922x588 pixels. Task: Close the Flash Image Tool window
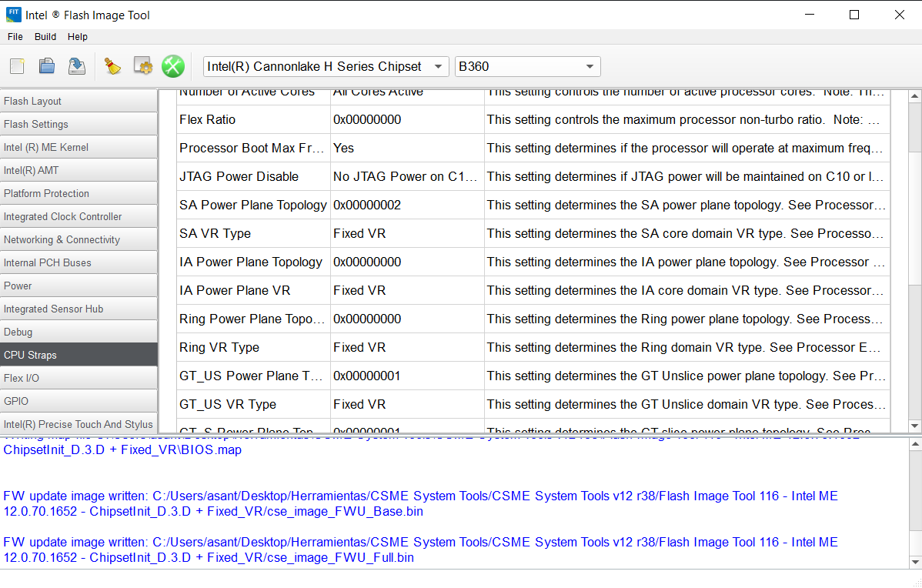coord(900,15)
